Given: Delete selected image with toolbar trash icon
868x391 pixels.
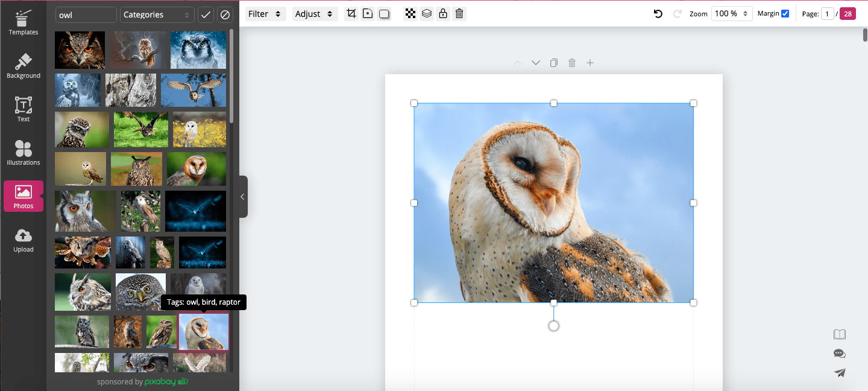Looking at the screenshot, I should 459,13.
